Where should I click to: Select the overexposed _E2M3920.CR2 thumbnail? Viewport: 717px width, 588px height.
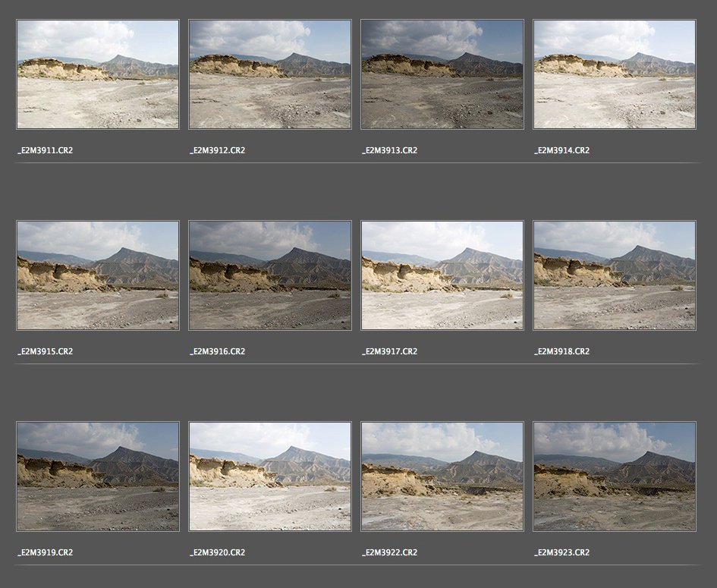tap(270, 476)
